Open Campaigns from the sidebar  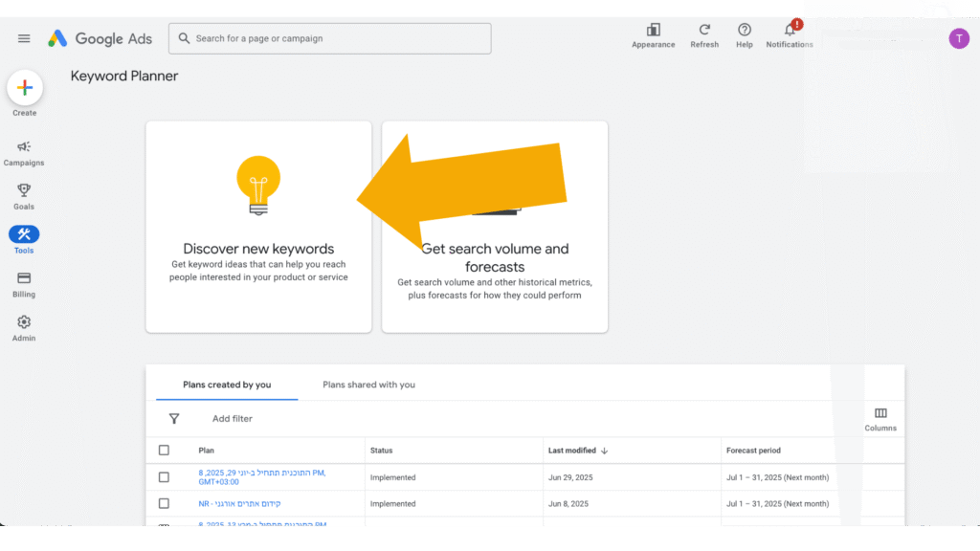[24, 147]
